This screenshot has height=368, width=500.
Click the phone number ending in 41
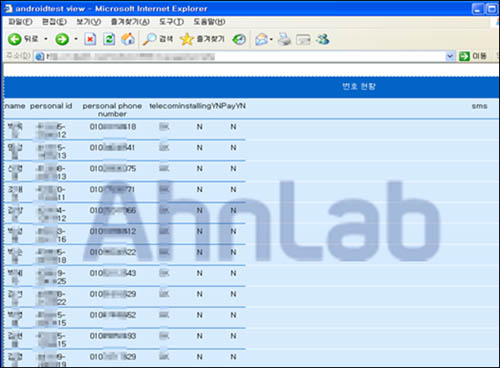pos(113,148)
